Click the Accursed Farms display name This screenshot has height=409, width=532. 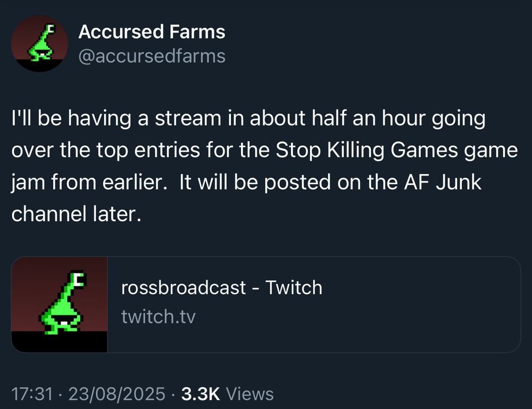(152, 32)
